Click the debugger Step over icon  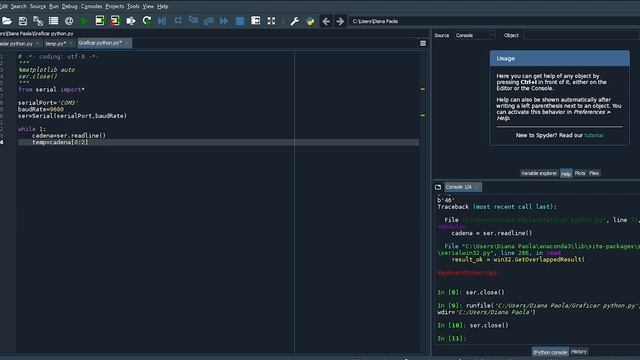178,21
